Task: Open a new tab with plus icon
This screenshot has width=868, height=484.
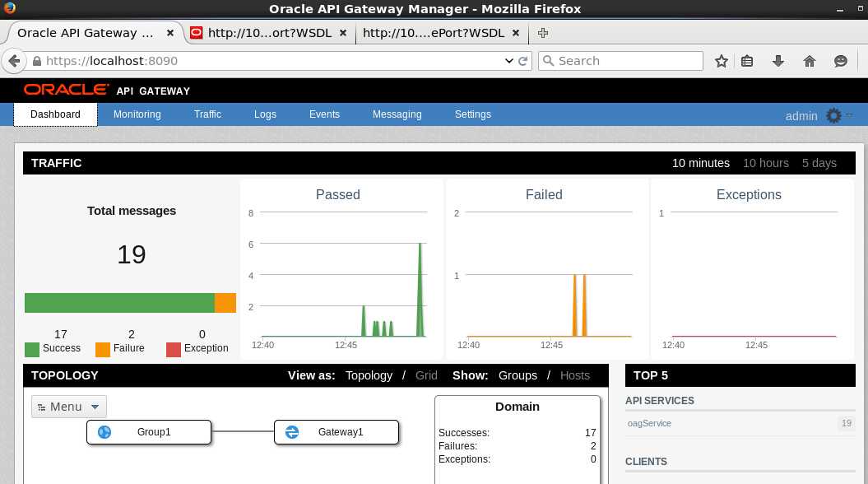Action: 543,33
